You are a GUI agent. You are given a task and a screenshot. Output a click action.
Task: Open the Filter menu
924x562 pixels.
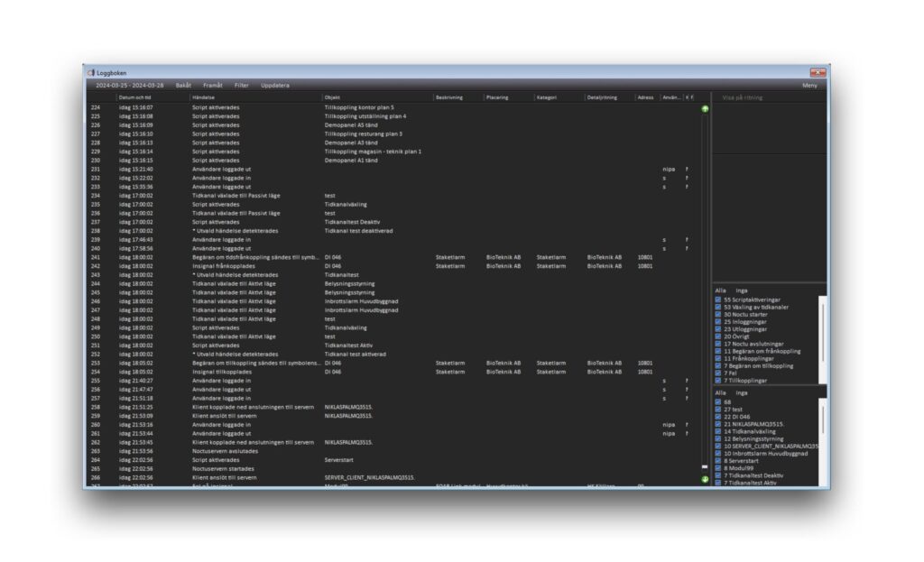click(242, 86)
